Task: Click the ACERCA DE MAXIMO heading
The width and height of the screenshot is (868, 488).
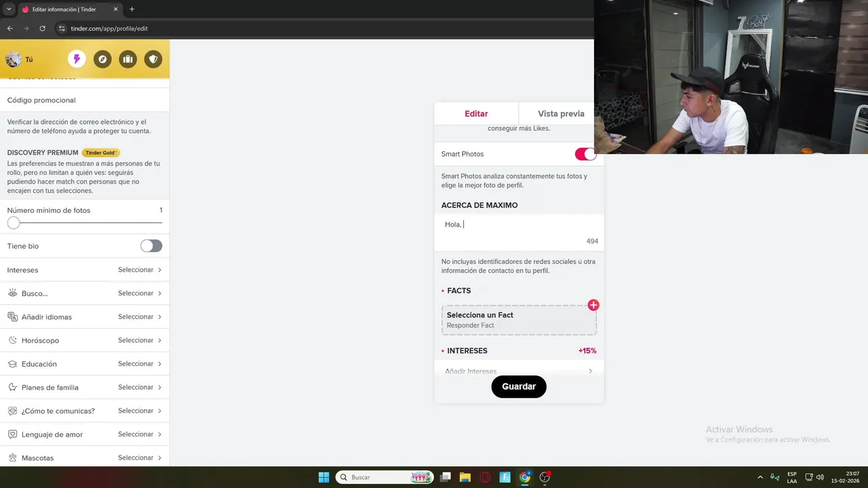Action: pos(479,205)
